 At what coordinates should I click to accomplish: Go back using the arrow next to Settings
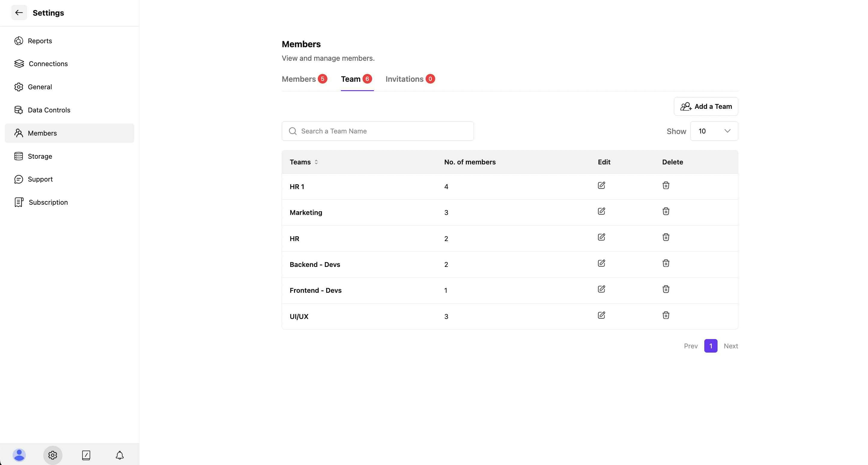click(19, 13)
